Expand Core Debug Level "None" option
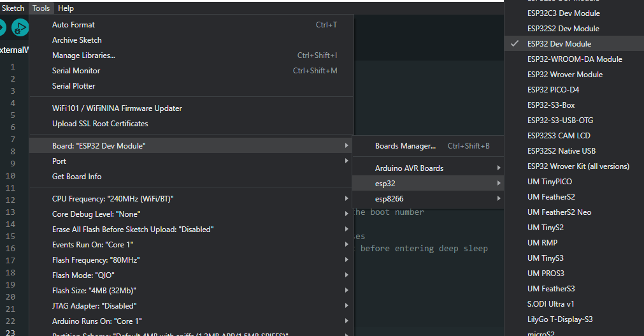The width and height of the screenshot is (644, 336). [x=191, y=214]
